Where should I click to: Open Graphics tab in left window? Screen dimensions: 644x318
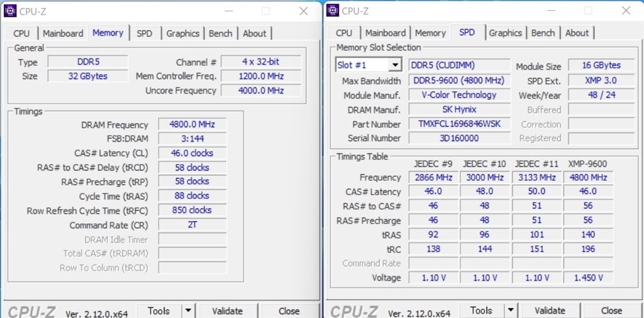[183, 33]
